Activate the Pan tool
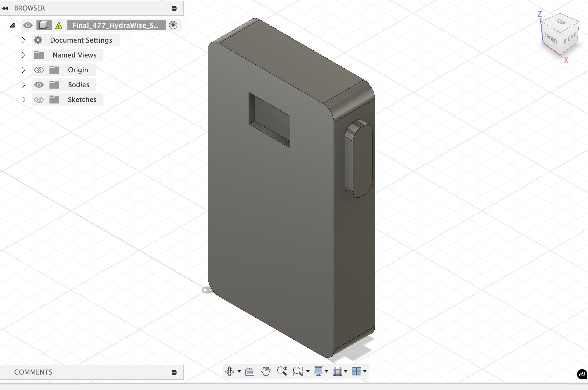 [x=266, y=371]
